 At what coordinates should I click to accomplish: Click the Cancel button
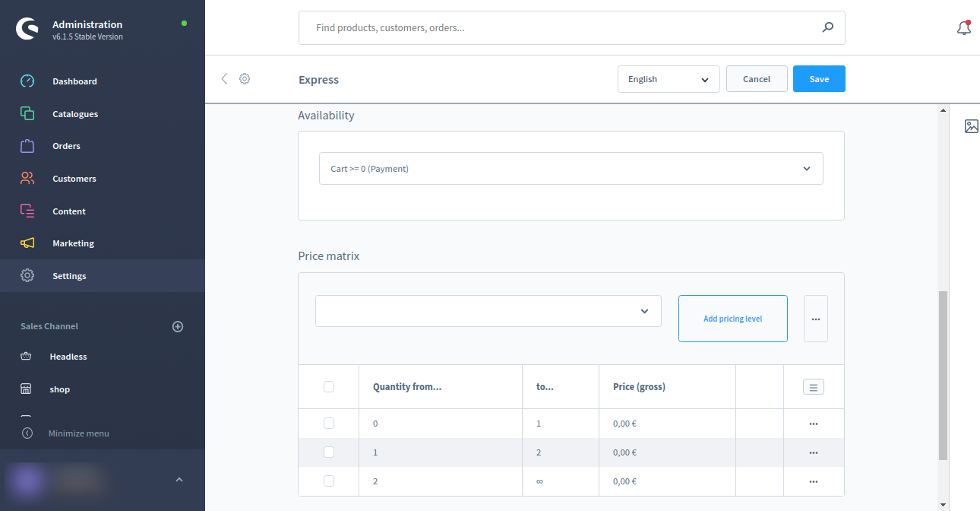point(757,79)
